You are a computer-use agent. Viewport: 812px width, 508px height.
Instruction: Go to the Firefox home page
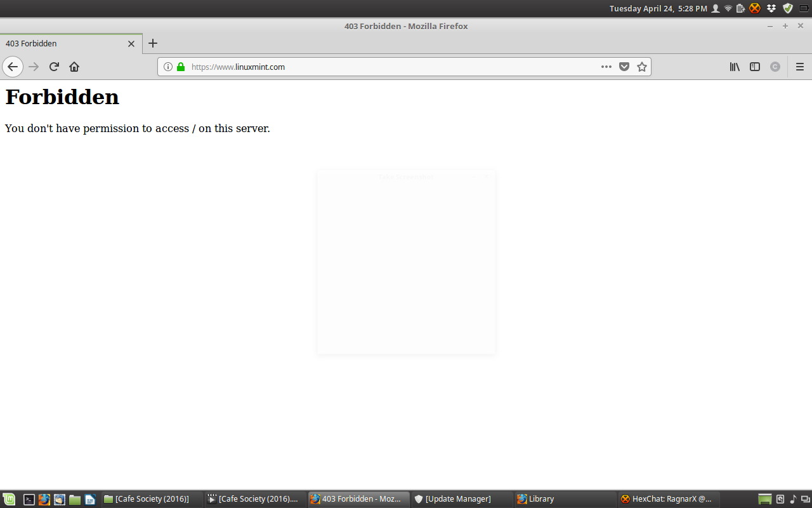tap(74, 67)
